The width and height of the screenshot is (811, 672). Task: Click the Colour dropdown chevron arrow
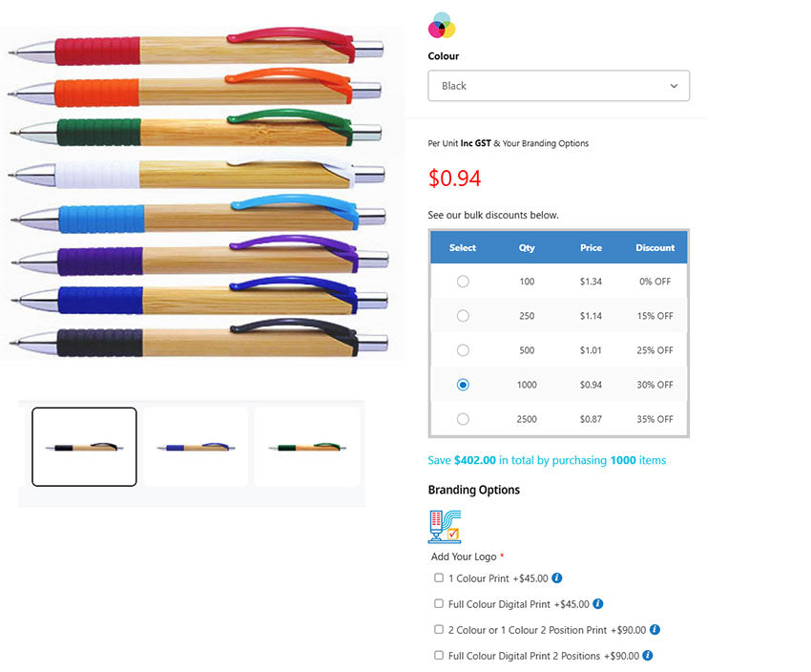coord(674,86)
